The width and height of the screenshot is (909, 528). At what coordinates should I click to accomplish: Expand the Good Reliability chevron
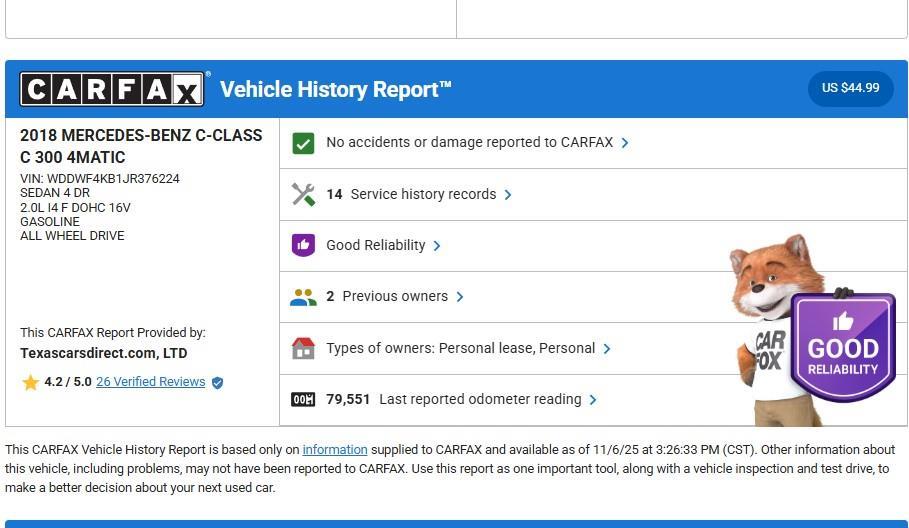click(437, 246)
